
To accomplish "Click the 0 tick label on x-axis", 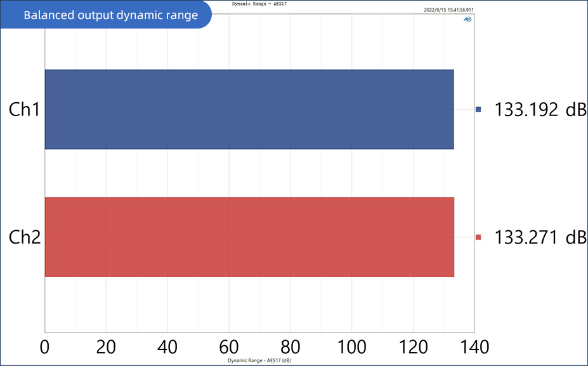I will click(x=44, y=346).
